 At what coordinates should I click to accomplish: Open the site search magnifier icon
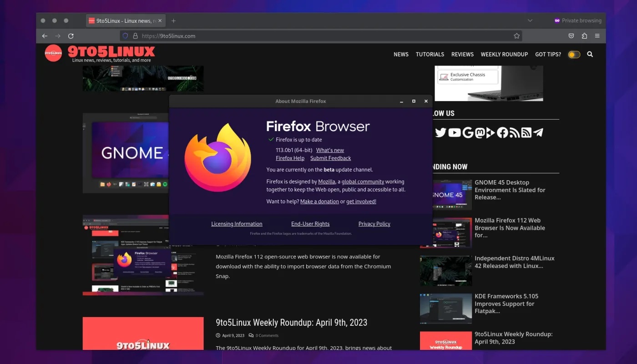pos(590,54)
